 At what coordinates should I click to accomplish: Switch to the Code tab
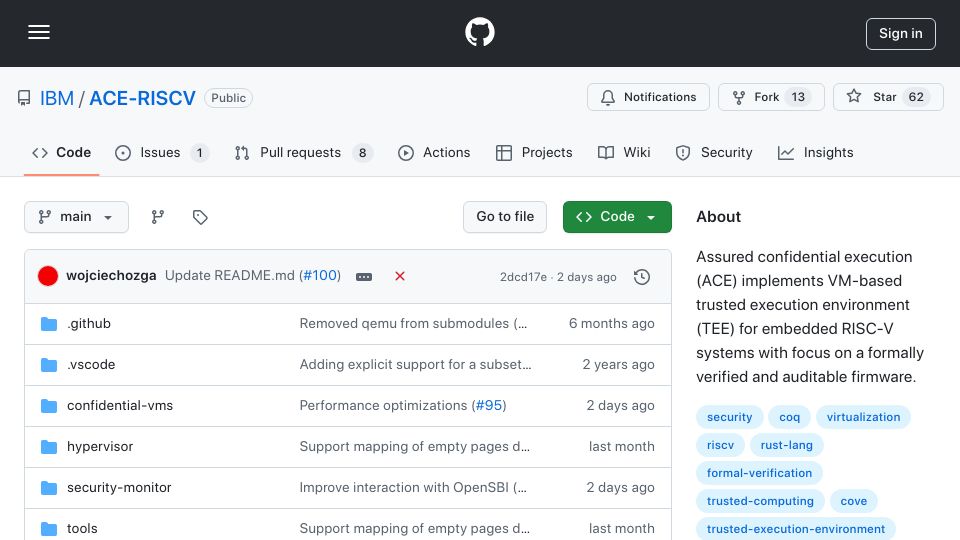click(x=61, y=152)
